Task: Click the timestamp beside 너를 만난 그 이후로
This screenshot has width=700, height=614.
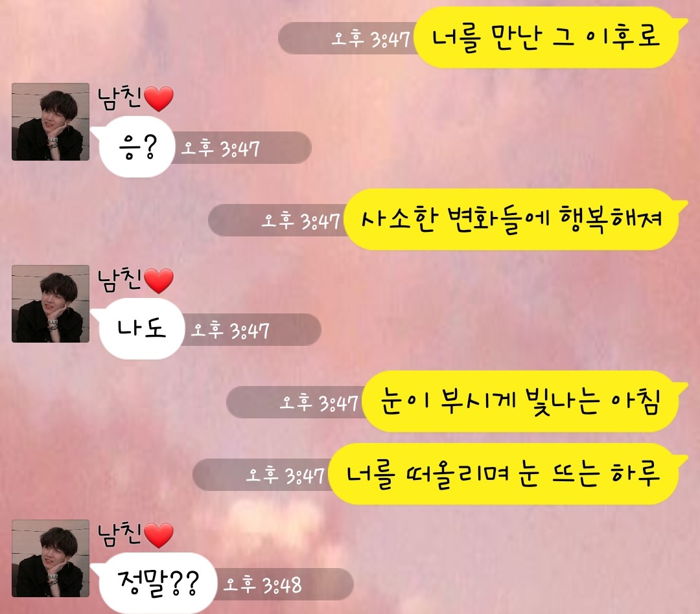Action: tap(371, 40)
